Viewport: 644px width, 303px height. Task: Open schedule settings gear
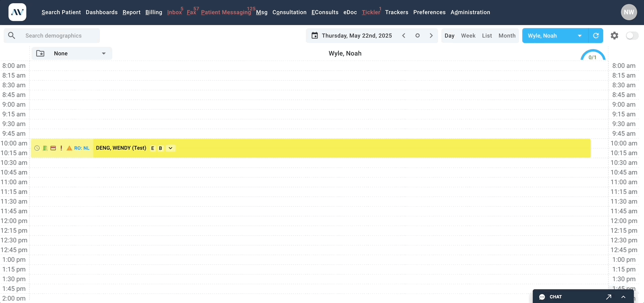click(614, 36)
